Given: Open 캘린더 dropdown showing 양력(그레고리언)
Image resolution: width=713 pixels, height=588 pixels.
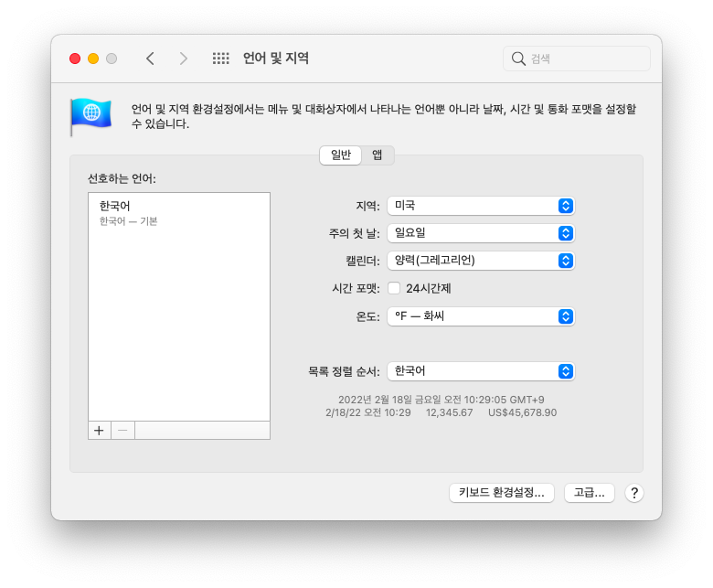Looking at the screenshot, I should (x=481, y=261).
